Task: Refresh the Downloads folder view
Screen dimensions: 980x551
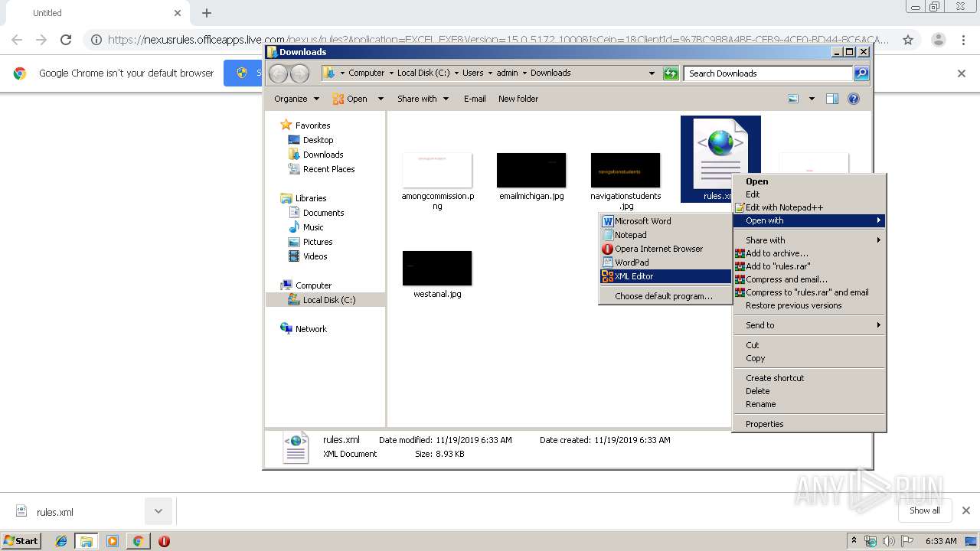Action: [x=671, y=73]
